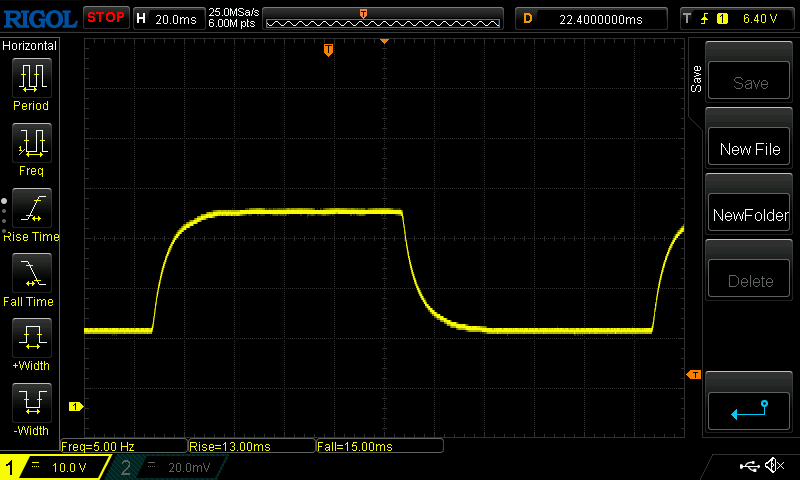Screen dimensions: 800x480
Task: Click the orange trigger level marker at right edge
Action: click(693, 375)
